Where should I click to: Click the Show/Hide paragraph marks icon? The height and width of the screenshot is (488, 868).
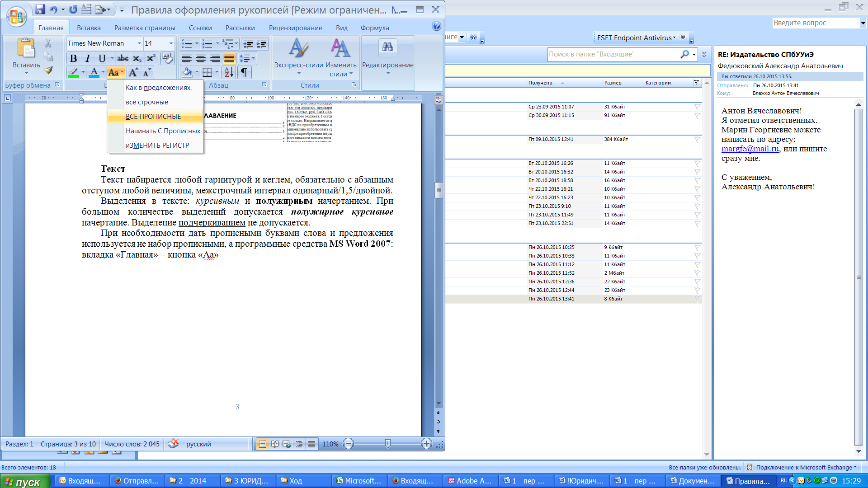tap(244, 72)
